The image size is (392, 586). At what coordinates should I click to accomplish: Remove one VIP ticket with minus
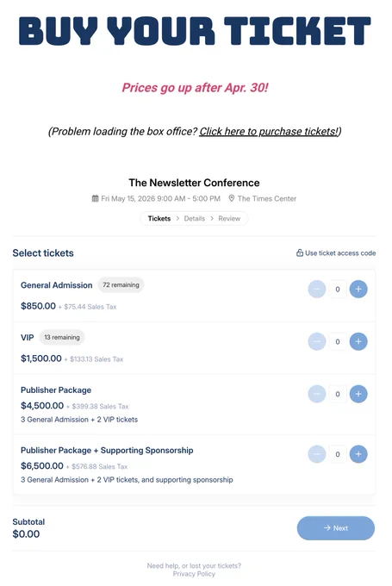coord(317,341)
